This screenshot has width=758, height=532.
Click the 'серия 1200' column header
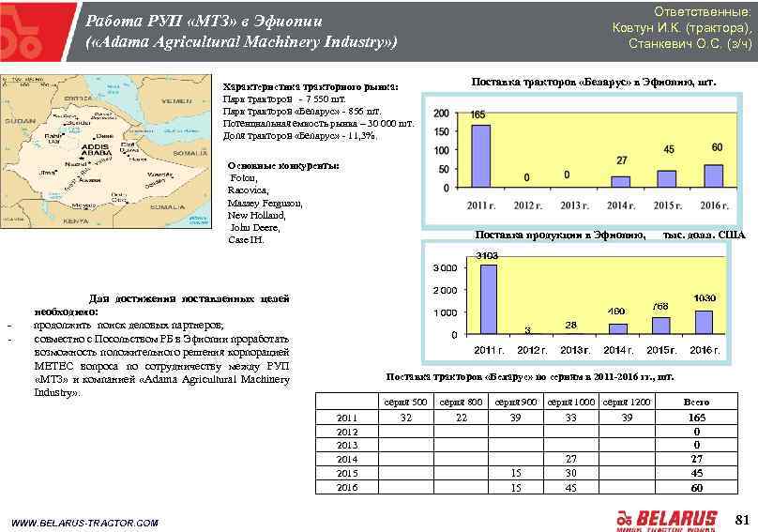627,402
